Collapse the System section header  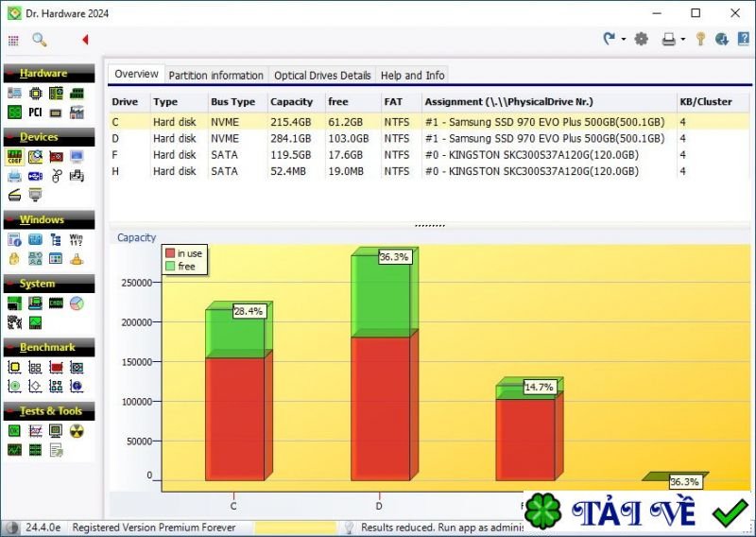point(49,284)
